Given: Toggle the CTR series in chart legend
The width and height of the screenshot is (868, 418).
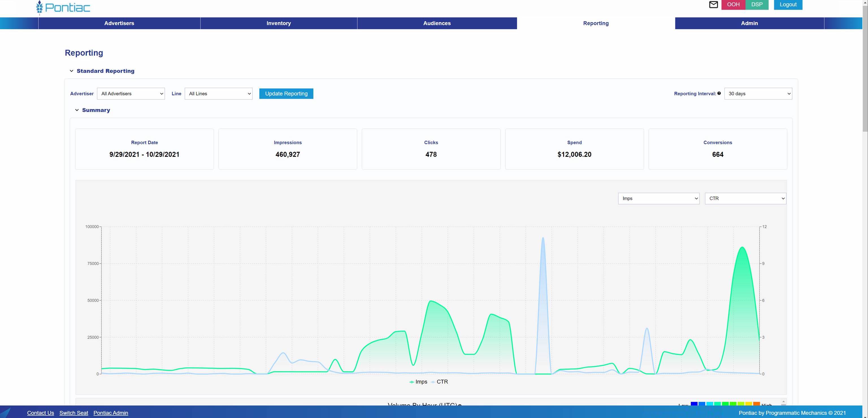Looking at the screenshot, I should (439, 382).
